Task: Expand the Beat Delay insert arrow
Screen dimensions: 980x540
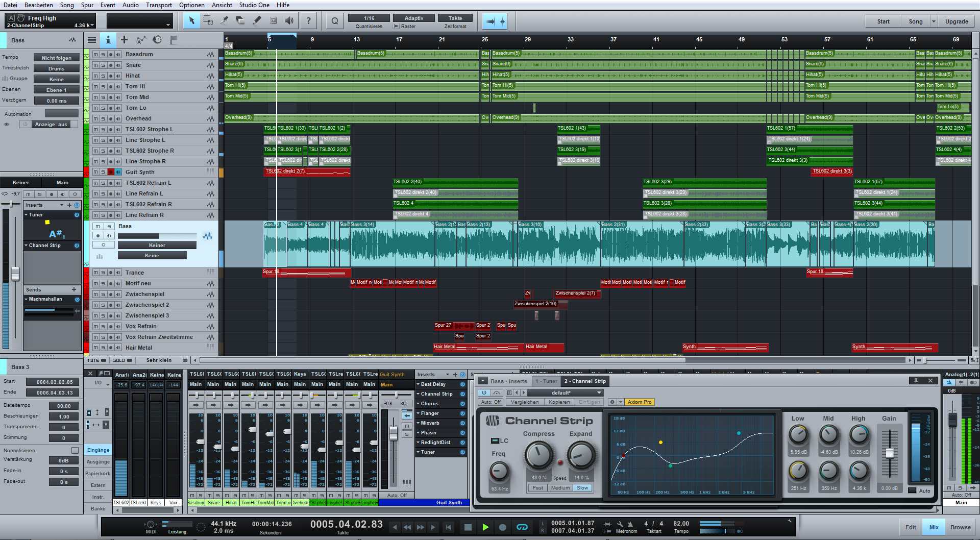Action: (418, 384)
